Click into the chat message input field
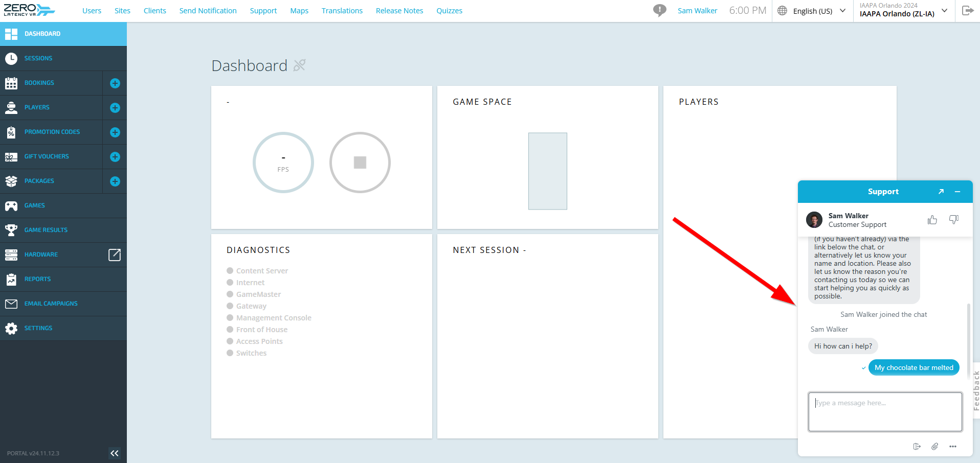 tap(885, 412)
